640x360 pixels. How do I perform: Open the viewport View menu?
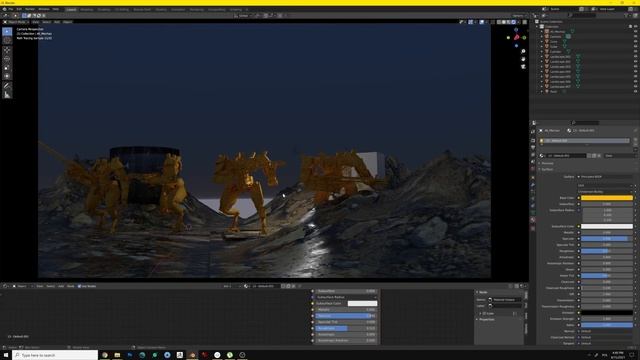(36, 22)
